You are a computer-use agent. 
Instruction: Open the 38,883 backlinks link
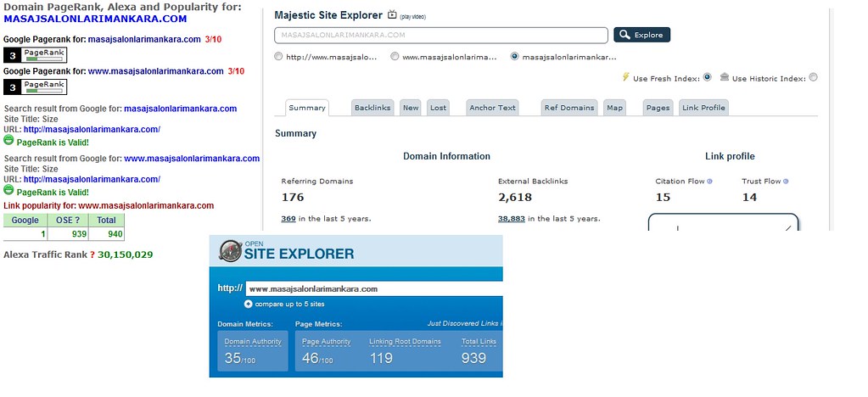pos(512,219)
